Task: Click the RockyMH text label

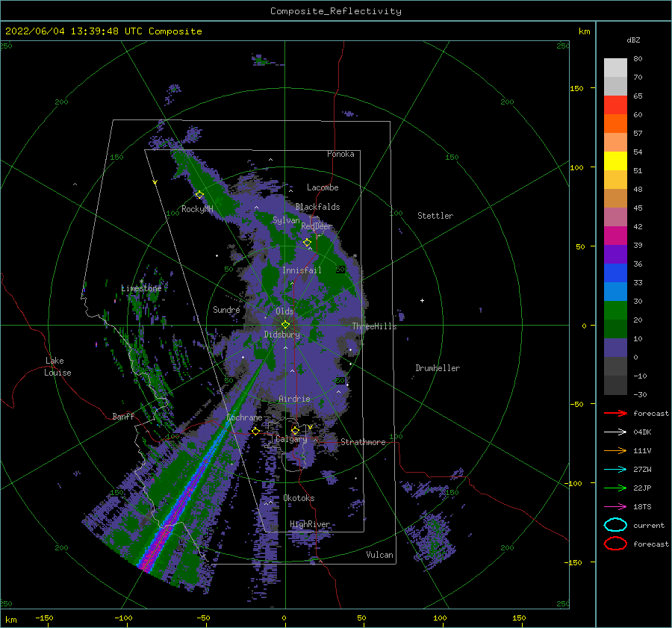Action: click(197, 209)
